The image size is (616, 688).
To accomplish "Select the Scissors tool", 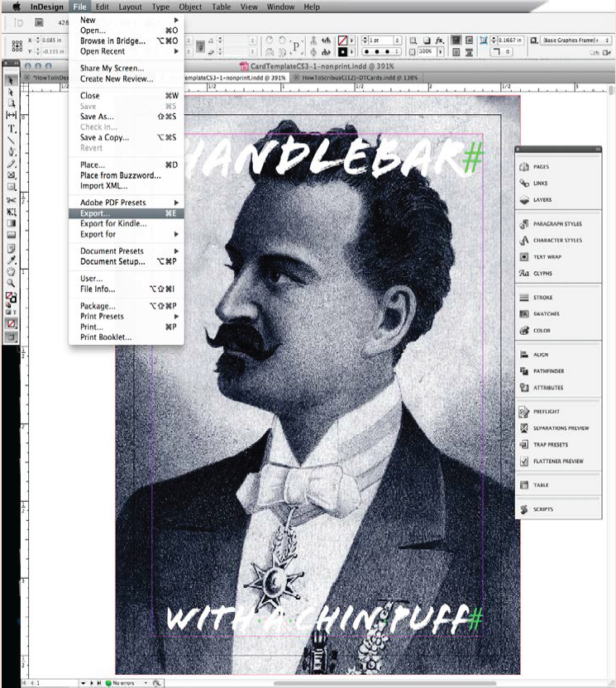I will tap(12, 200).
